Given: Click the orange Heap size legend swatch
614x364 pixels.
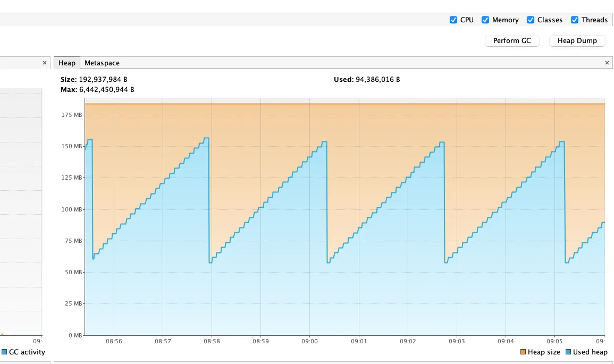Looking at the screenshot, I should click(x=523, y=352).
